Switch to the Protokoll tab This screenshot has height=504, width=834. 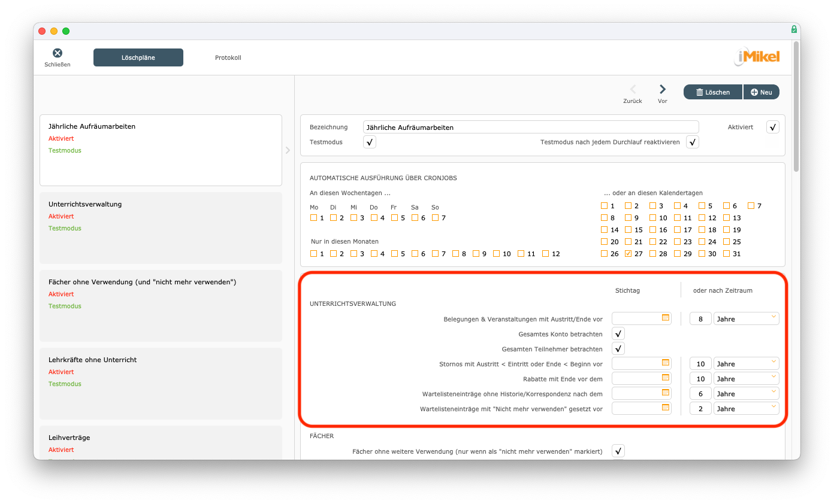click(228, 57)
